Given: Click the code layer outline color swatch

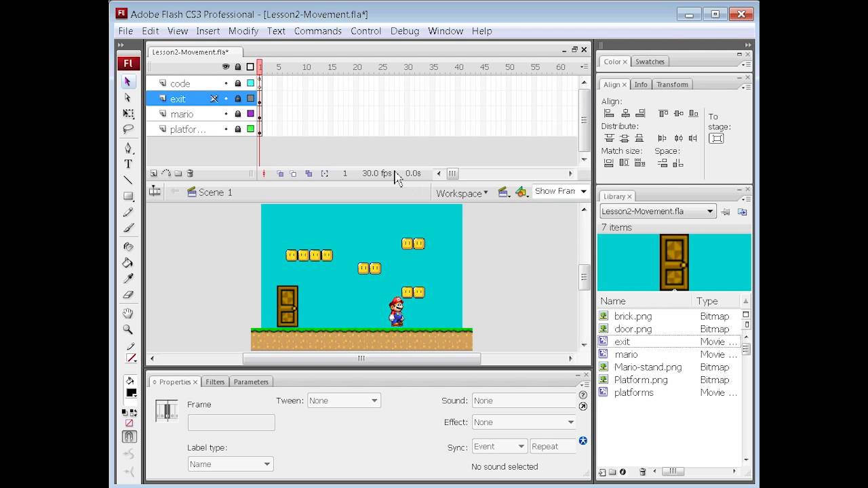Looking at the screenshot, I should click(250, 83).
